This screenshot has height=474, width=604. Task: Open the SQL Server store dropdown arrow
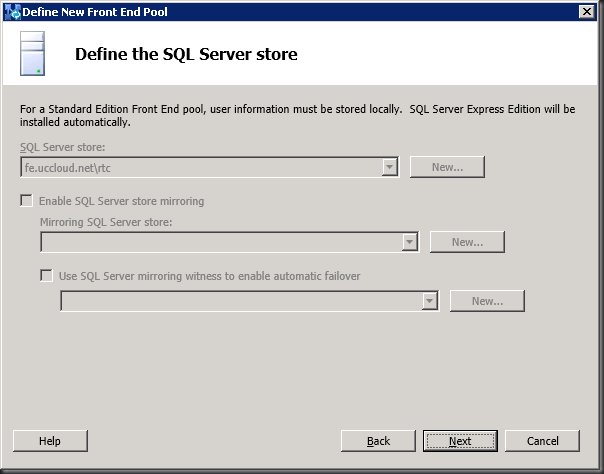pos(389,167)
